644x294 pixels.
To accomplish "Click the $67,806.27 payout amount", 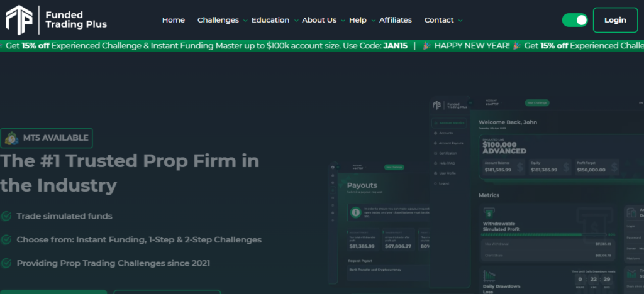I will (x=398, y=246).
